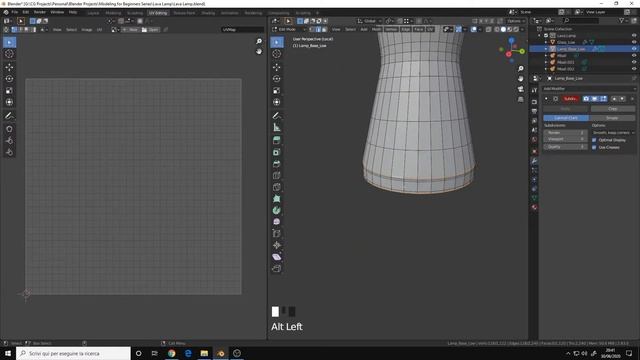
Task: Switch to the UV Editing workspace tab
Action: (158, 13)
